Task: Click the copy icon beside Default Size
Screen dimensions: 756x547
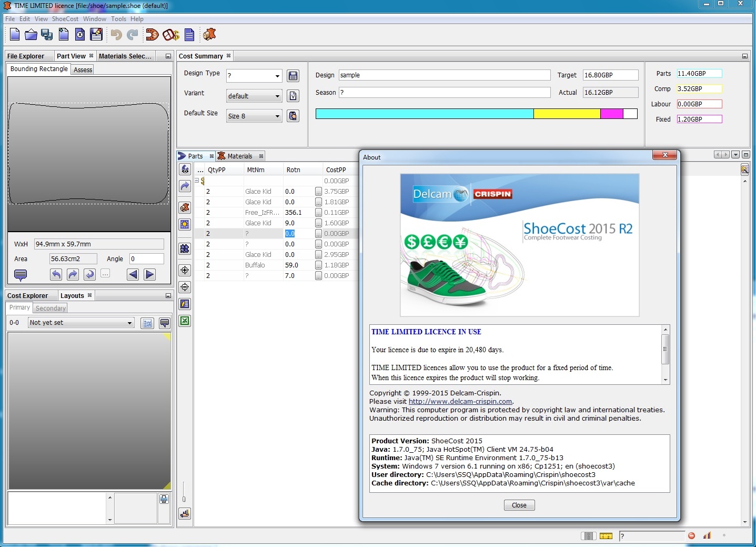Action: (293, 116)
